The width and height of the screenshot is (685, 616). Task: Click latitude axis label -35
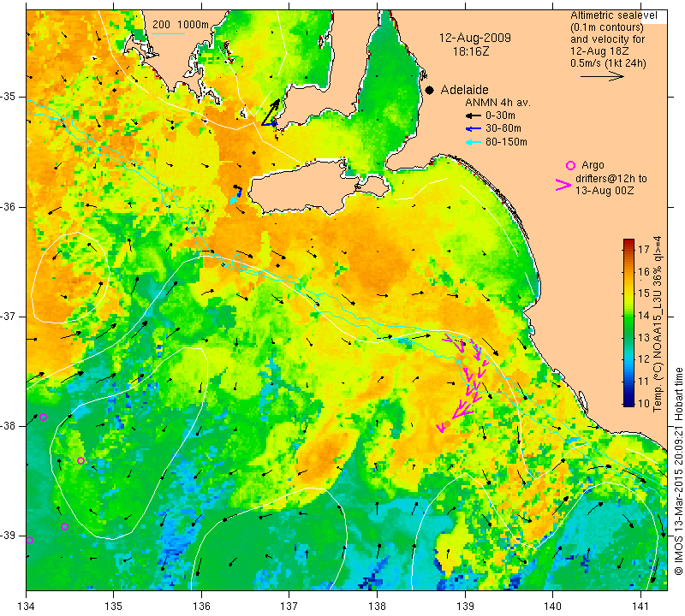tap(9, 97)
